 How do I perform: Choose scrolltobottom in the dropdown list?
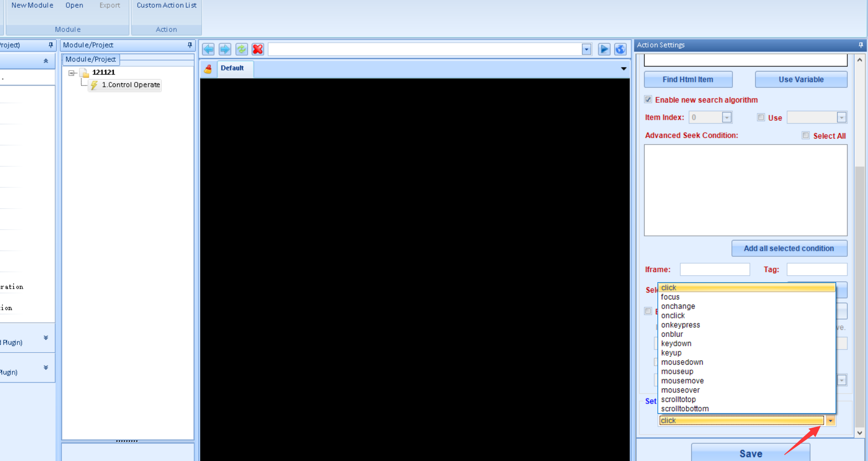click(685, 409)
